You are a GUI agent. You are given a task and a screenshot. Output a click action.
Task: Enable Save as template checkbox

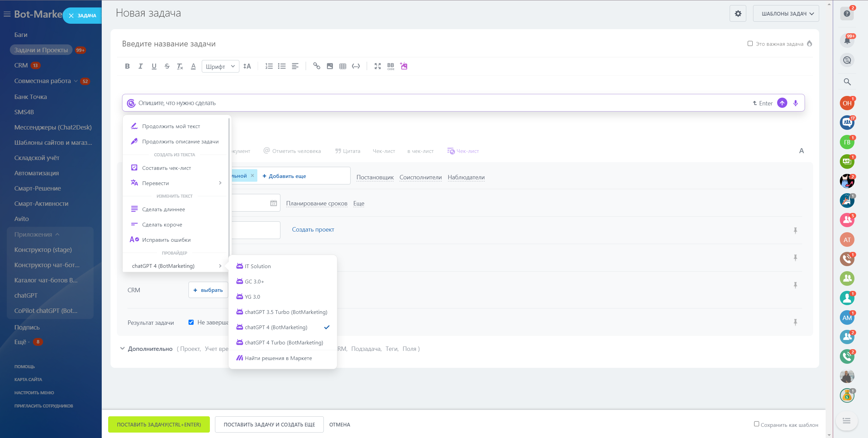pos(756,424)
